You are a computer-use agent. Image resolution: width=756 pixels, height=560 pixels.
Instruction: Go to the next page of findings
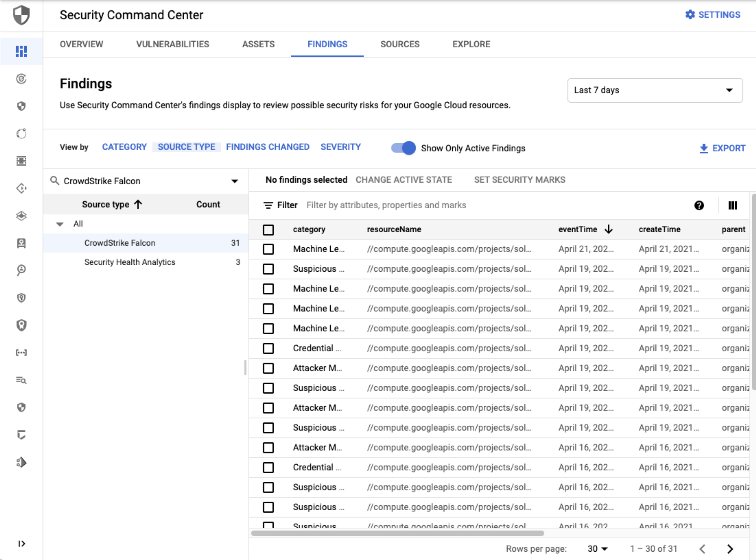point(730,549)
